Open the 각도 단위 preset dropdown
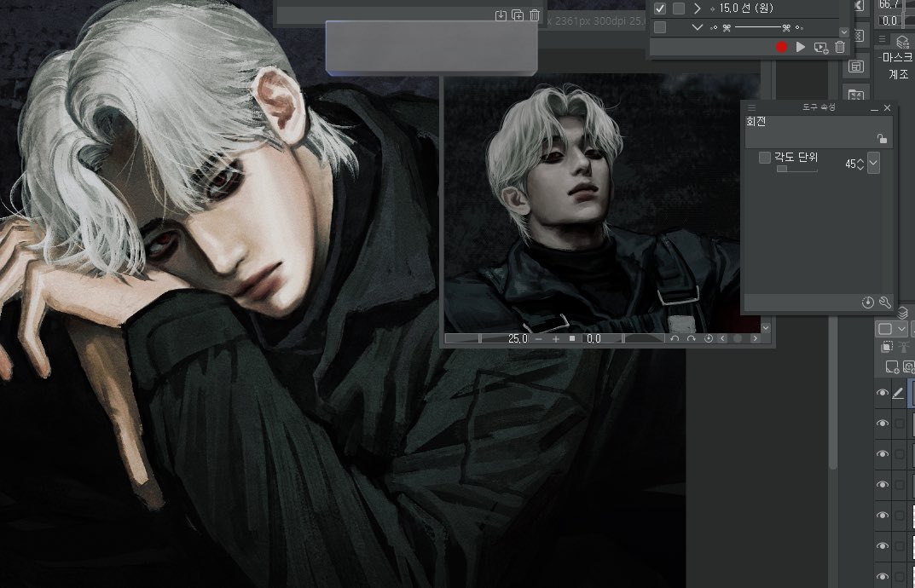The image size is (915, 588). pos(873,164)
